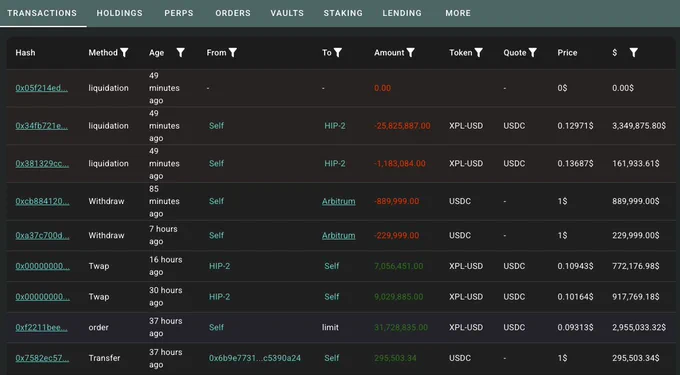Select the value 2,955,033.32$

click(x=639, y=327)
